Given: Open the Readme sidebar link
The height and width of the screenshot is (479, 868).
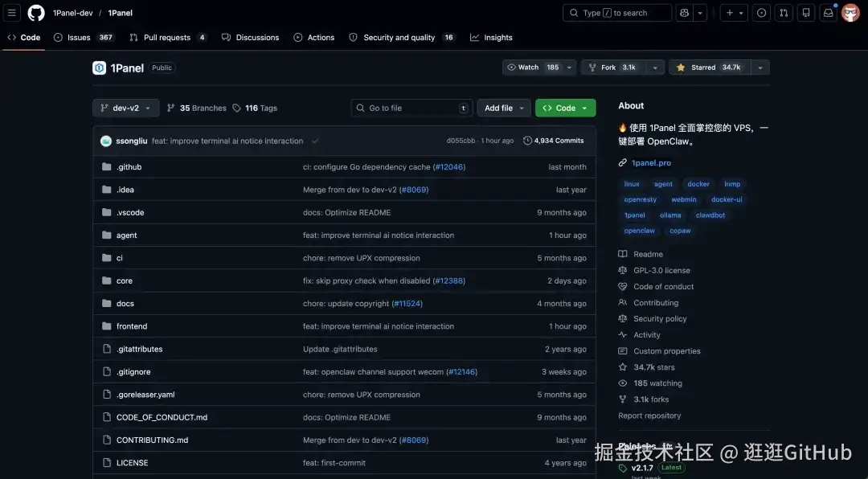Looking at the screenshot, I should tap(648, 254).
